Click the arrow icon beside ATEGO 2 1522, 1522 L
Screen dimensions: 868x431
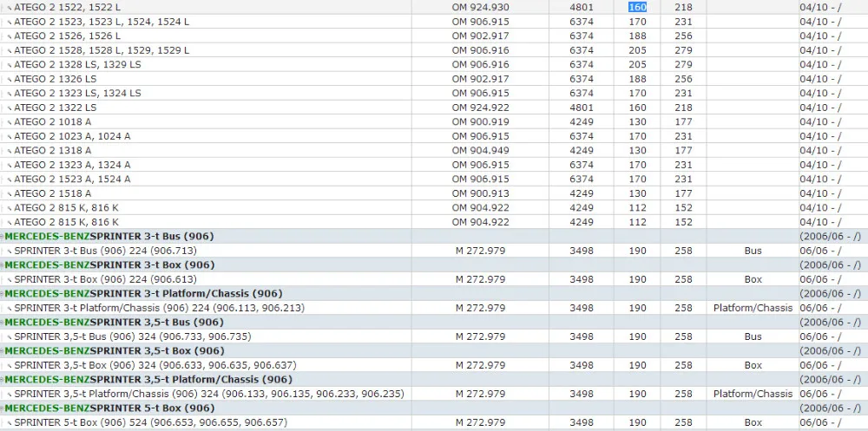tap(10, 9)
